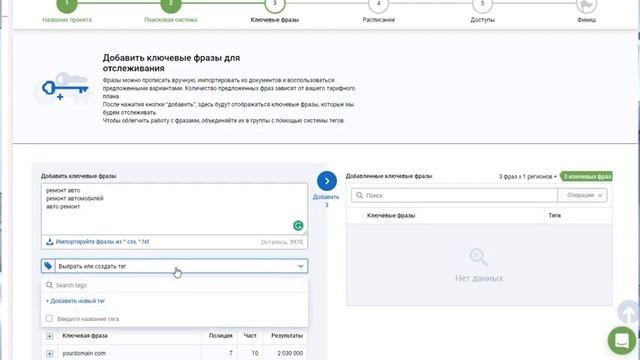The width and height of the screenshot is (640, 360).
Task: Click Добавить новый тег link
Action: coord(75,301)
